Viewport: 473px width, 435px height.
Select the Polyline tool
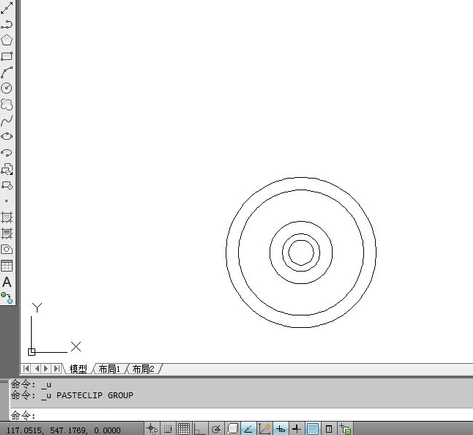pos(7,24)
